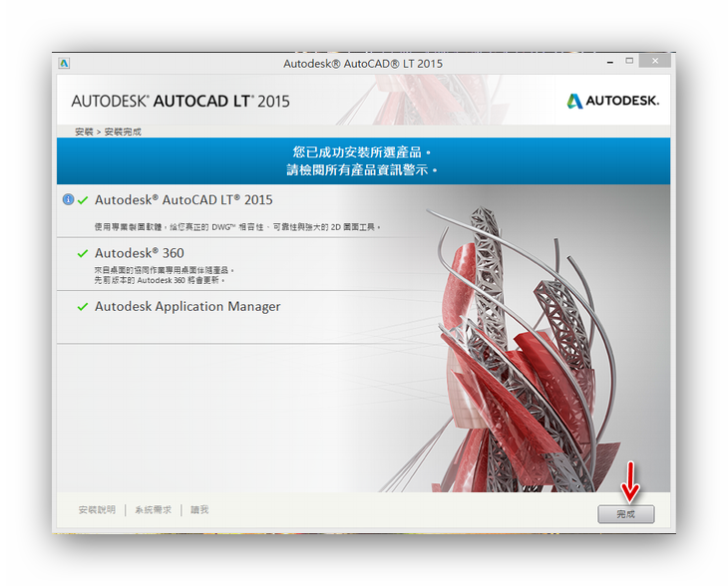Click the 您已成功安裝所選產品 success message

pyautogui.click(x=362, y=152)
